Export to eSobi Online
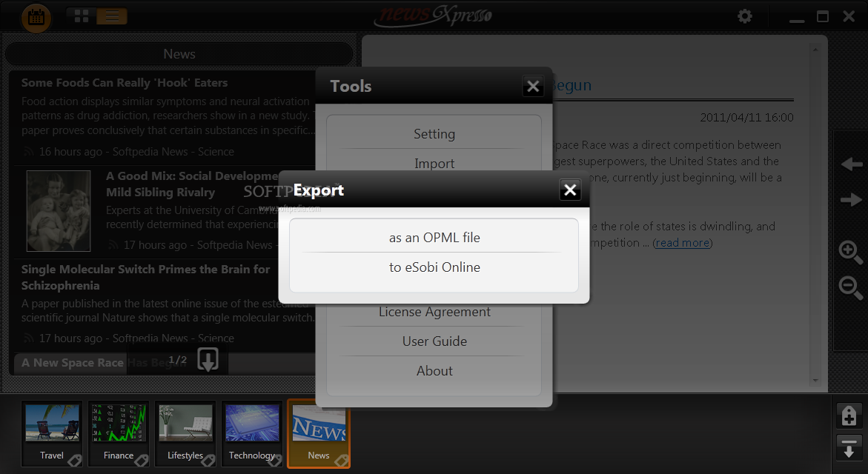The image size is (868, 474). (434, 267)
